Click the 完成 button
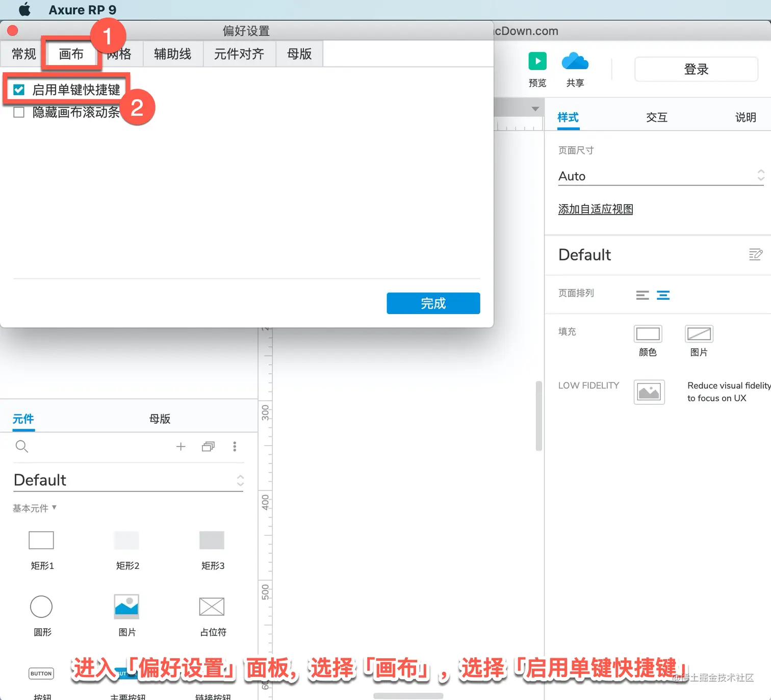 coord(433,303)
